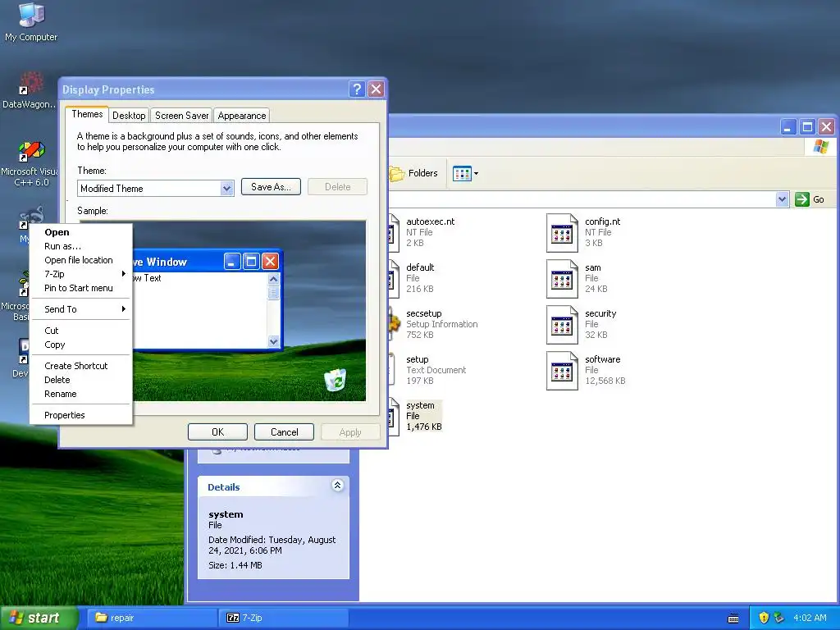
Task: Minimize the explorer repair window
Action: (x=788, y=127)
